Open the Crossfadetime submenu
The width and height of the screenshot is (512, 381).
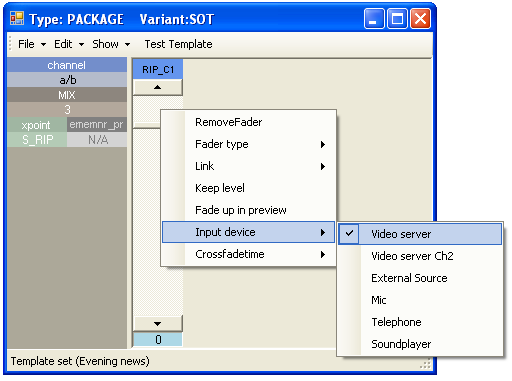(248, 254)
